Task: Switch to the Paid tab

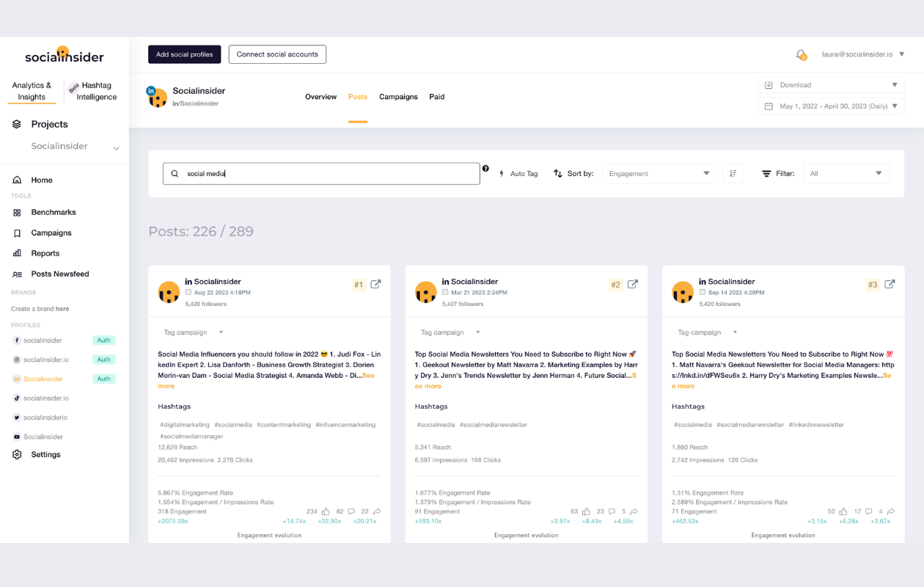Action: click(x=437, y=97)
